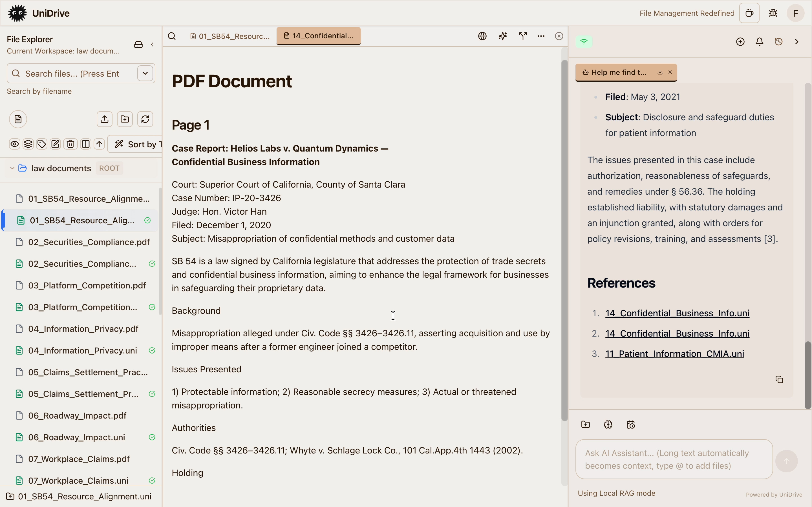812x507 pixels.
Task: Switch to the 01_SB54_Resourc... tab
Action: coord(230,36)
